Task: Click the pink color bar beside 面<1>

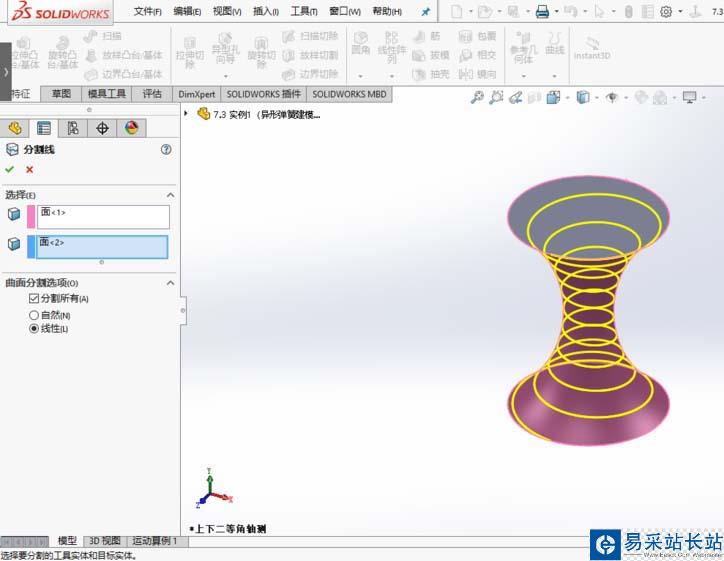Action: click(x=31, y=217)
